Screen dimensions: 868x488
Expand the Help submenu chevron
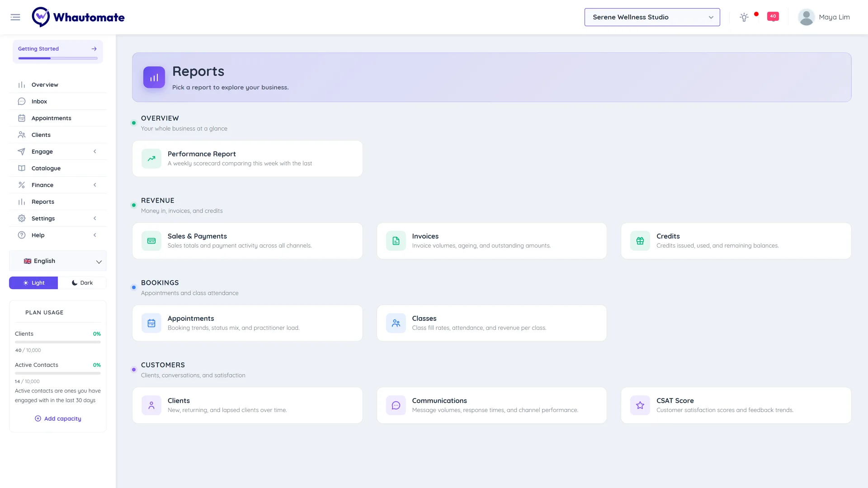[95, 235]
